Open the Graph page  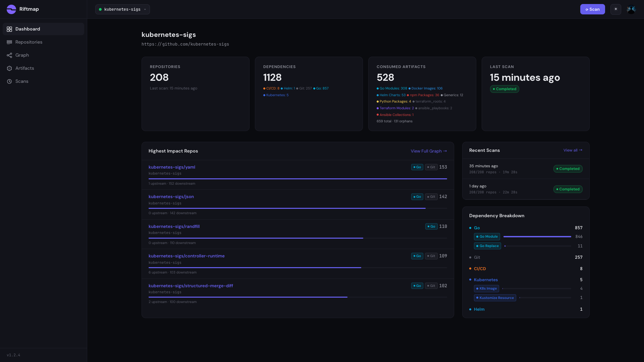(x=43, y=55)
